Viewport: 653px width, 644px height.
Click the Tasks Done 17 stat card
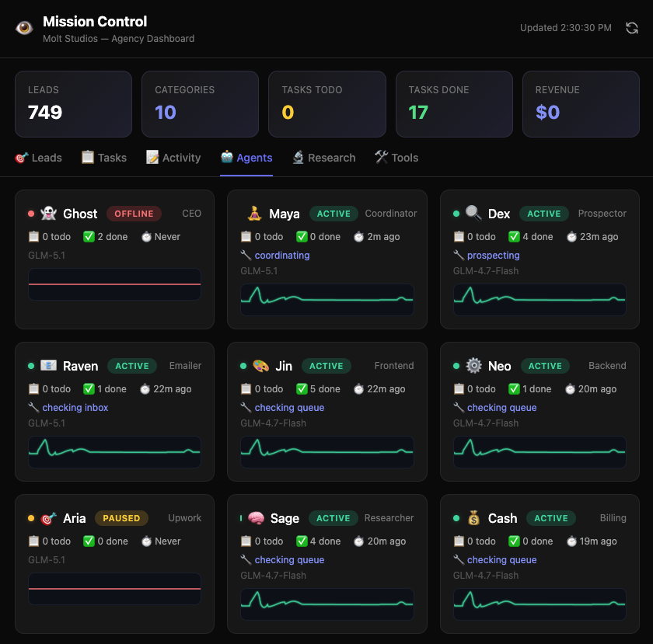(454, 104)
